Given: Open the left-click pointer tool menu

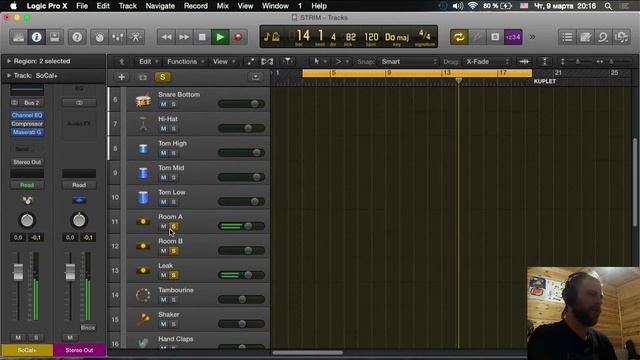Looking at the screenshot, I should pyautogui.click(x=319, y=62).
